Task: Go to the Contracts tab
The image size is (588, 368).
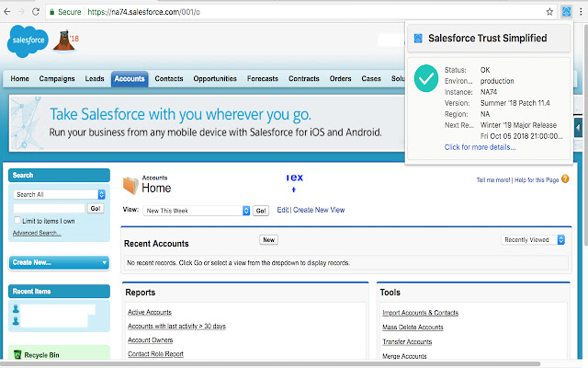Action: click(304, 79)
